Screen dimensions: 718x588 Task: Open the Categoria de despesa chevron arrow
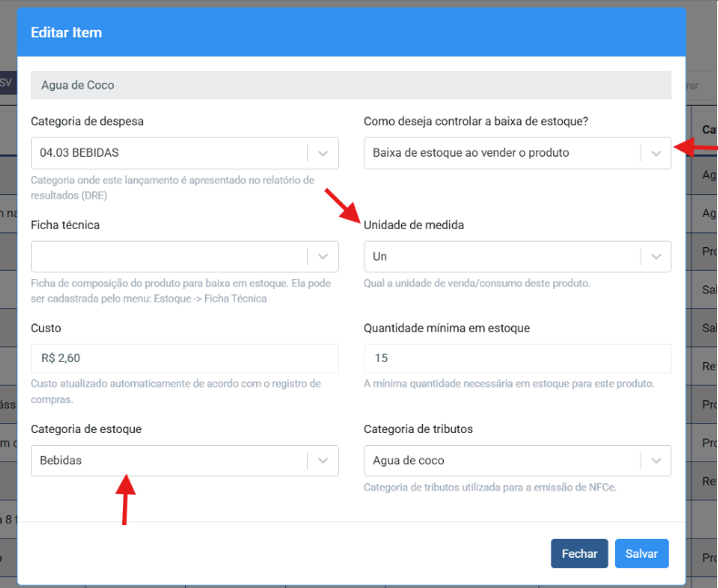pos(323,153)
